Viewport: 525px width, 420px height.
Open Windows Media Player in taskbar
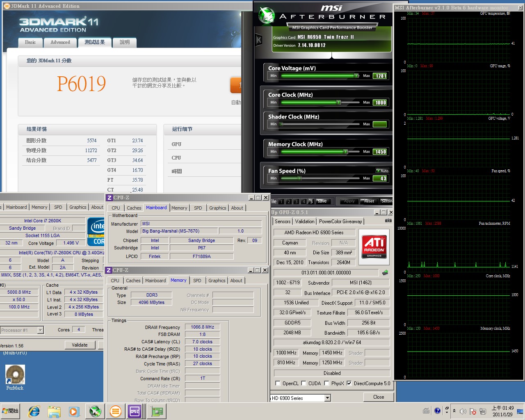74,411
